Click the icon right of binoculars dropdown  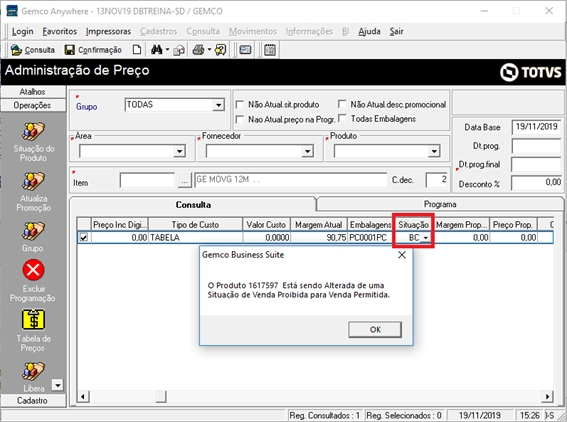[179, 50]
